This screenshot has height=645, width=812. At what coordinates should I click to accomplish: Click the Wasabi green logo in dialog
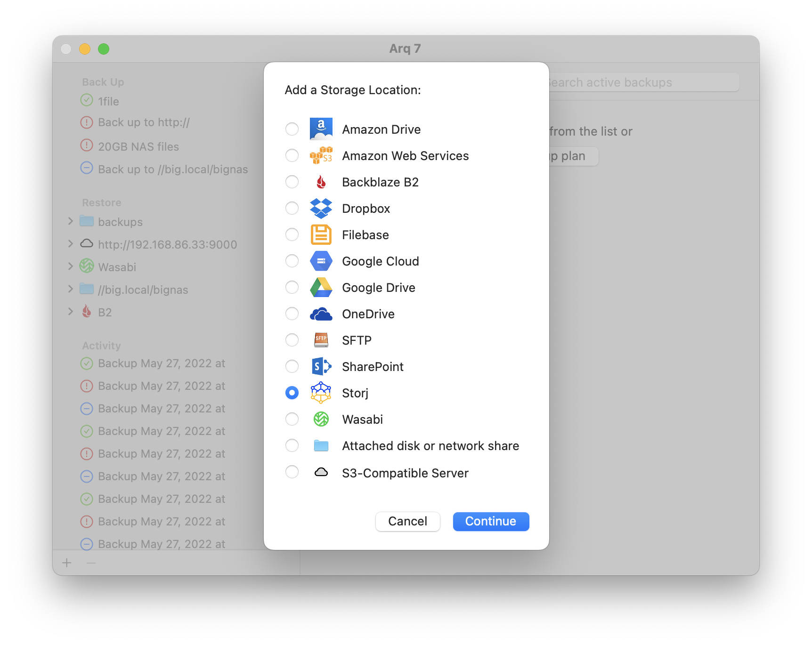[x=321, y=419]
